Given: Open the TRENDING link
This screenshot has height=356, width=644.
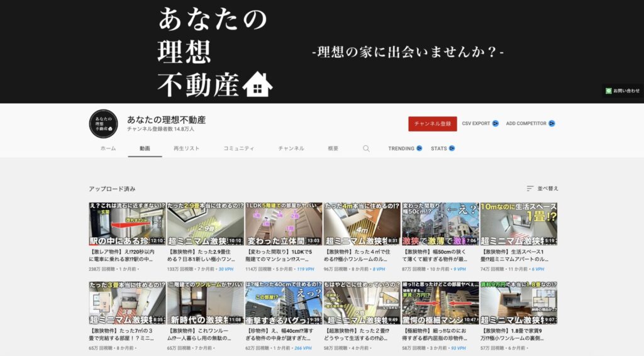Looking at the screenshot, I should tap(401, 148).
